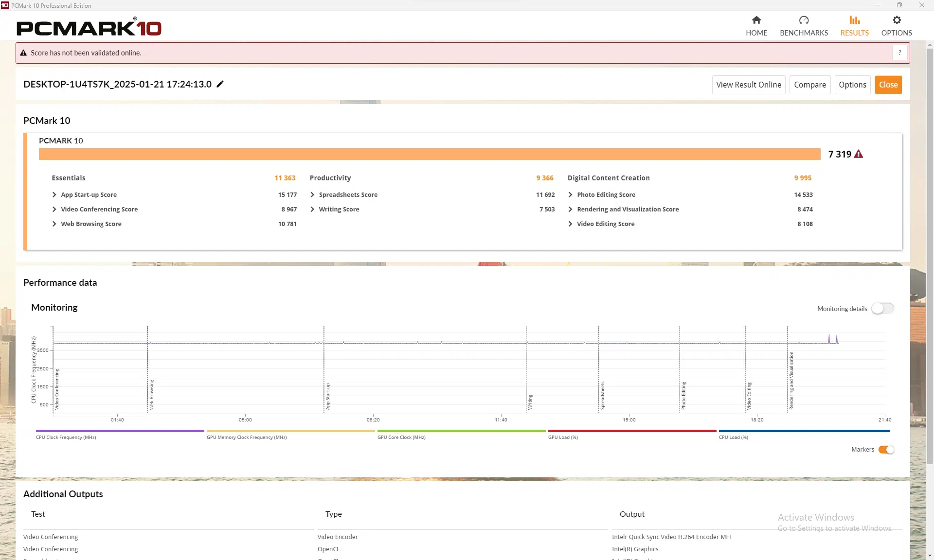
Task: Click the 14 533 Photo Editing value
Action: (x=803, y=194)
